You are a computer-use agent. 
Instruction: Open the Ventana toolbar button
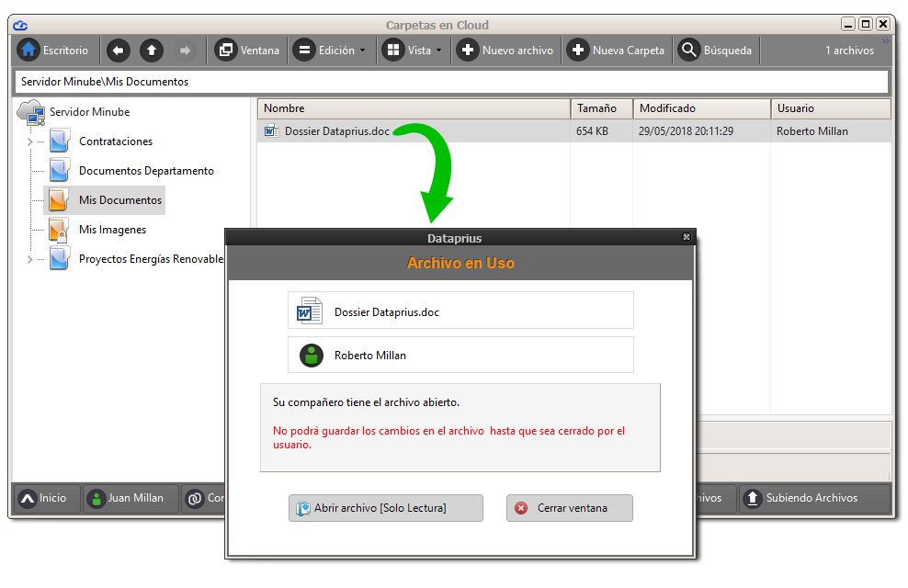click(247, 51)
